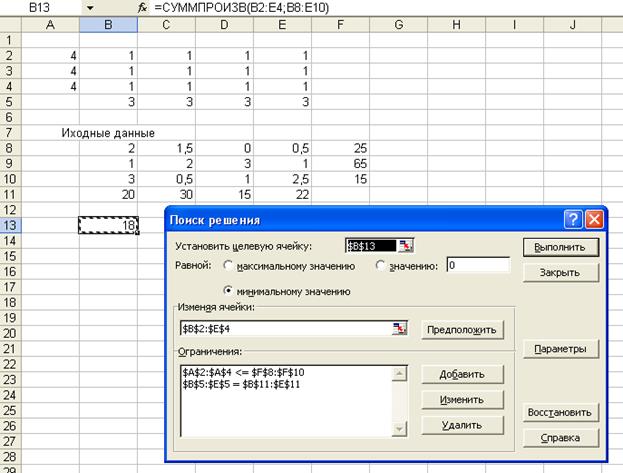The image size is (623, 473).
Task: Click Добавить to add a constraint
Action: click(462, 374)
